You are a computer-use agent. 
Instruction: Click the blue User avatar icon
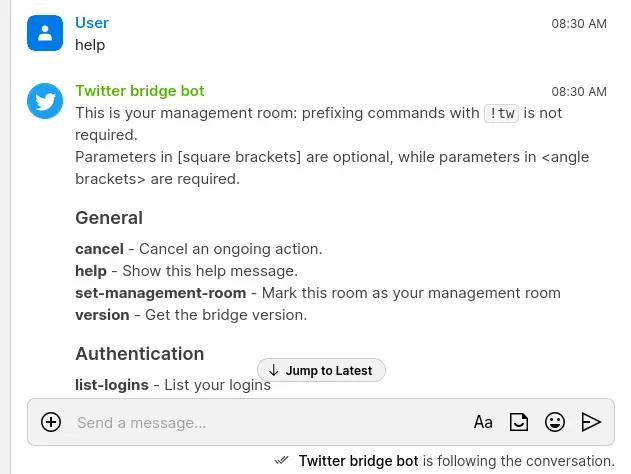click(x=45, y=33)
